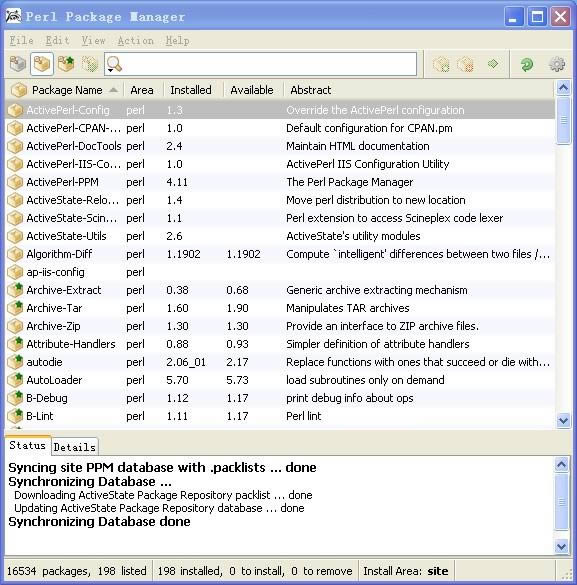Switch to the Details tab

pyautogui.click(x=75, y=447)
